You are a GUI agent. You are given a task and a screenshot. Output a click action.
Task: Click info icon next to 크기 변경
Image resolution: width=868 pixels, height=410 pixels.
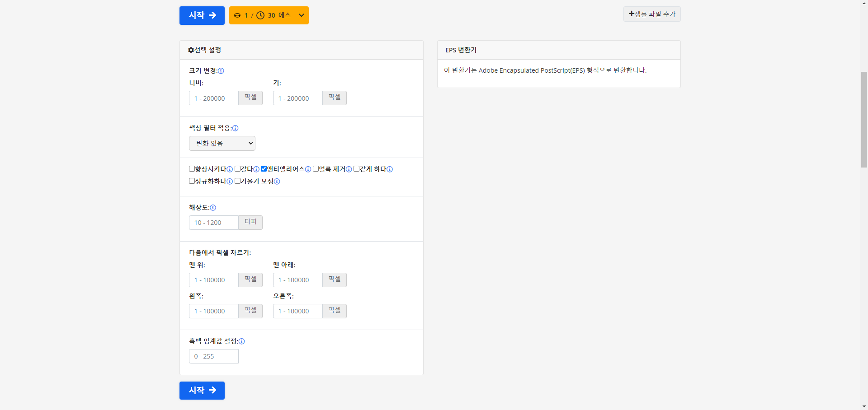pos(221,71)
